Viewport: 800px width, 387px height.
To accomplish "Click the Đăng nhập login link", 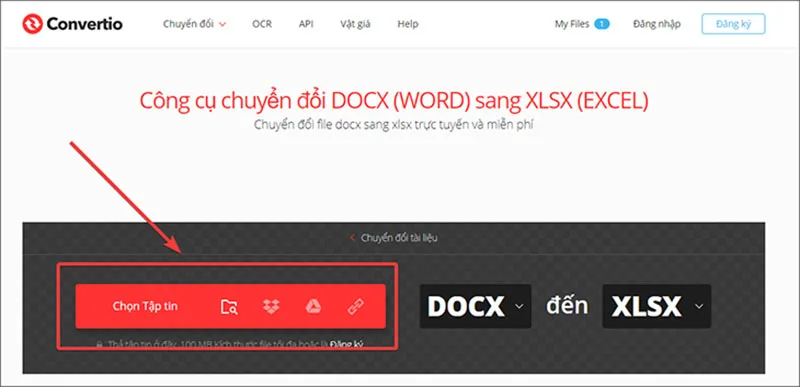I will [x=657, y=24].
